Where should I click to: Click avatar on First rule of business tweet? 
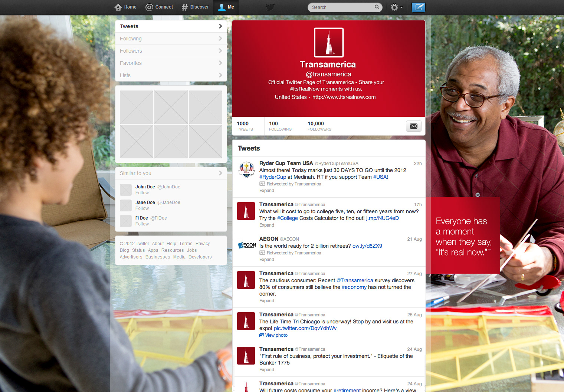pos(246,356)
